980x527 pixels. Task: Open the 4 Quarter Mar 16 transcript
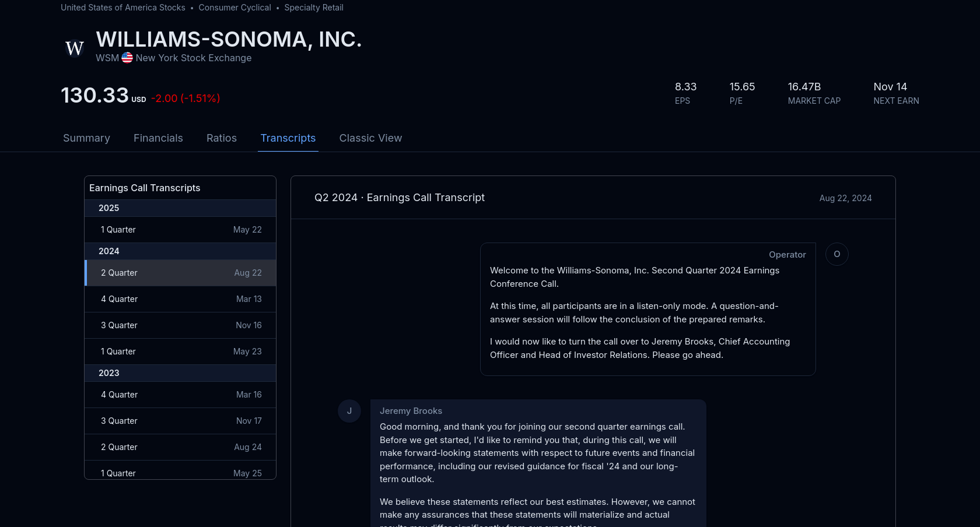click(180, 395)
